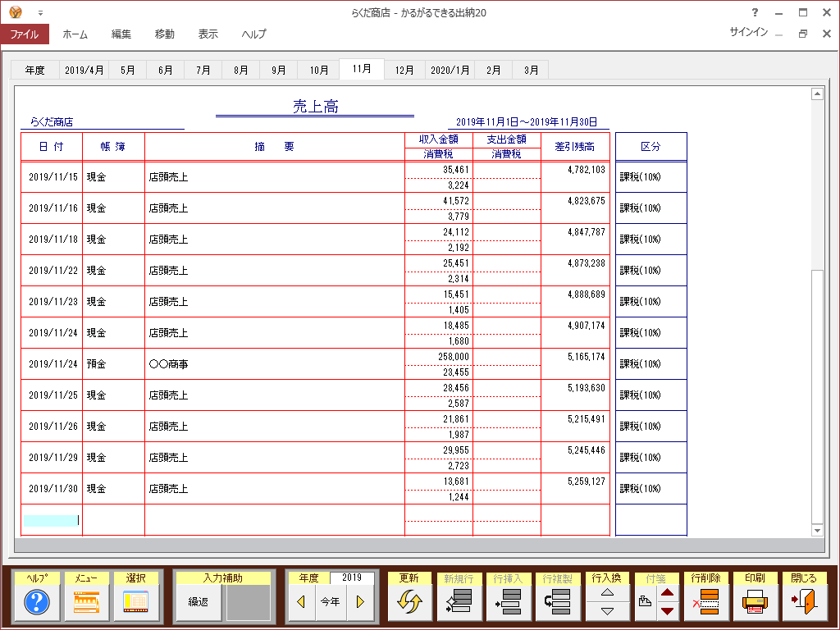Click the title bar help question mark

[x=755, y=12]
